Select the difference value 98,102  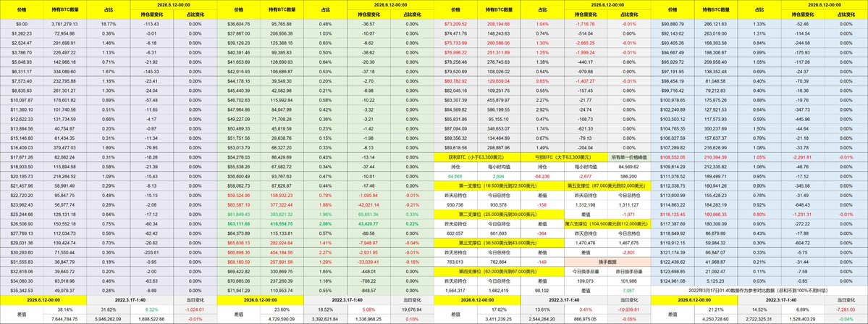(542, 291)
